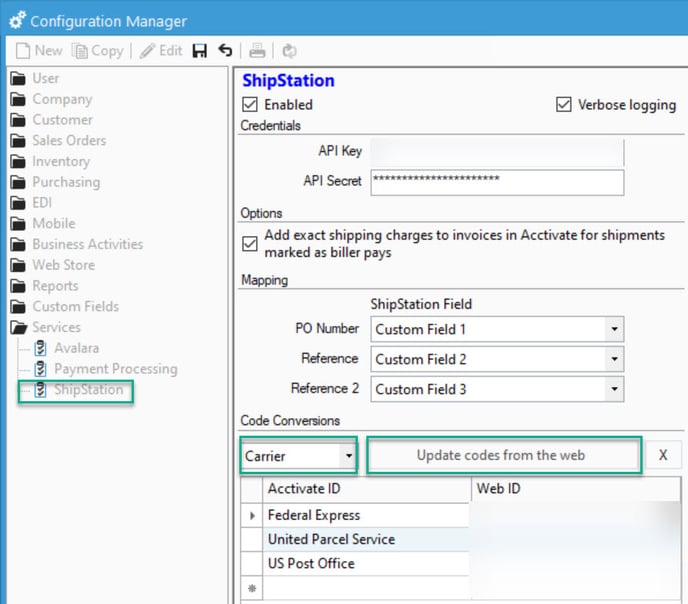
Task: Click the X button beside Update codes
Action: [x=663, y=455]
